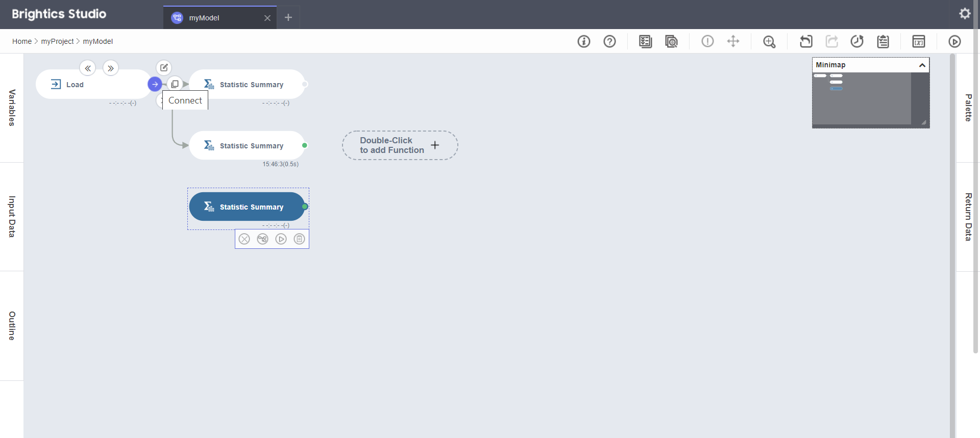This screenshot has height=438, width=980.
Task: Click the green output port of the middle node
Action: click(305, 145)
